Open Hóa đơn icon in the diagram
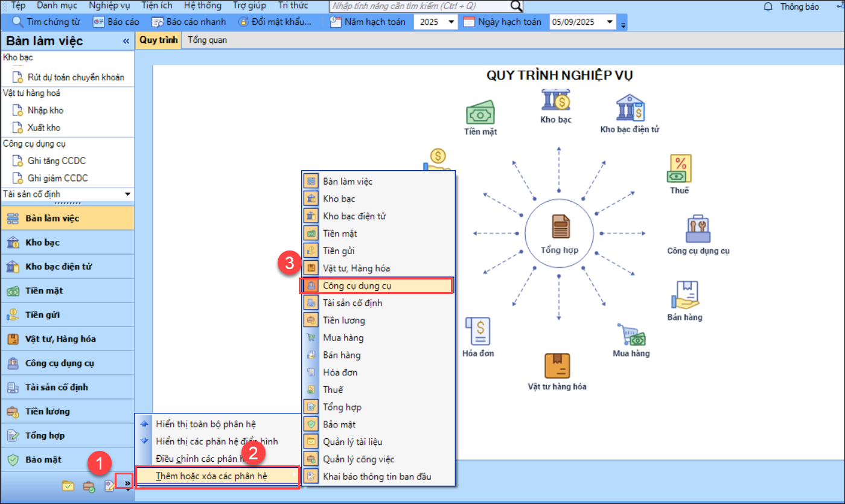 pyautogui.click(x=478, y=331)
